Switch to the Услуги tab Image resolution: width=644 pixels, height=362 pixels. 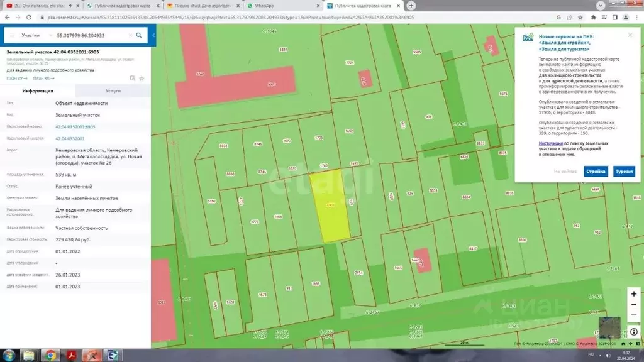[113, 90]
